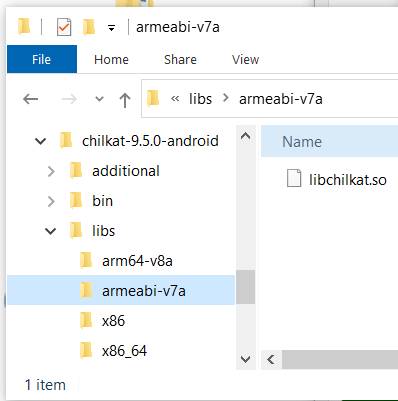
Task: Switch to the Home ribbon tab
Action: pyautogui.click(x=111, y=60)
